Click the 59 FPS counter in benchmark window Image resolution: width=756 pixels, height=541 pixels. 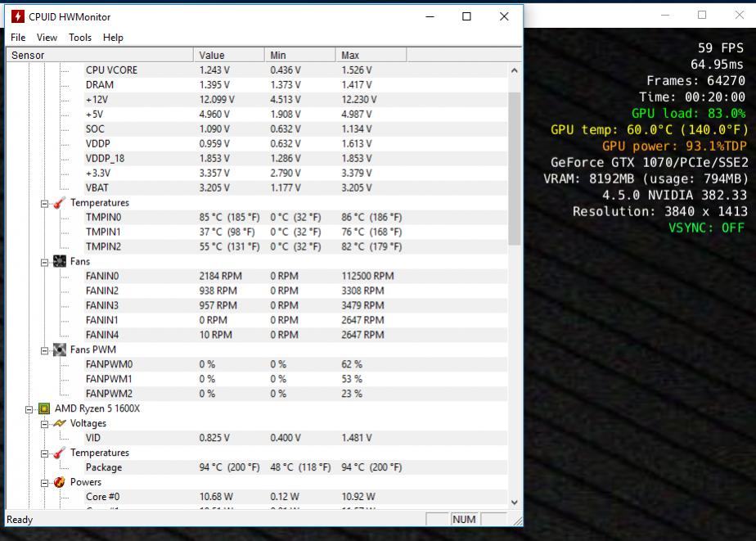[720, 47]
